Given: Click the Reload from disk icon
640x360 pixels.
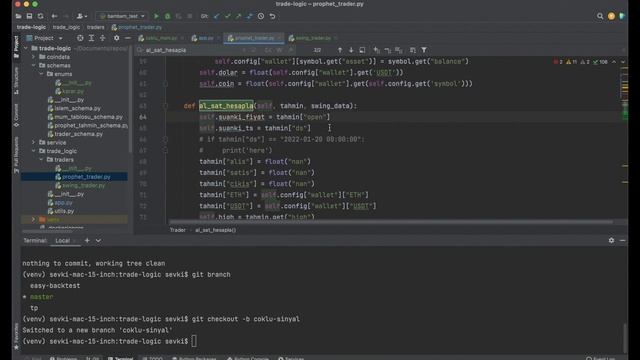Looking at the screenshot, I should pyautogui.click(x=40, y=16).
